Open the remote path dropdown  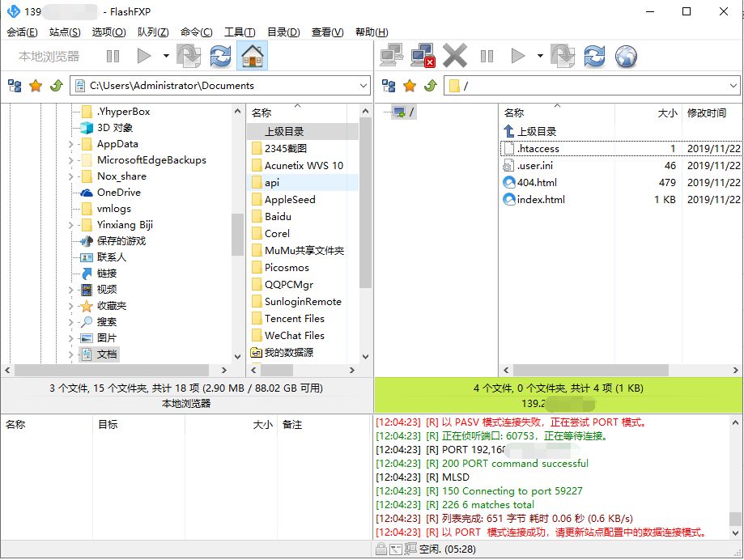(733, 86)
